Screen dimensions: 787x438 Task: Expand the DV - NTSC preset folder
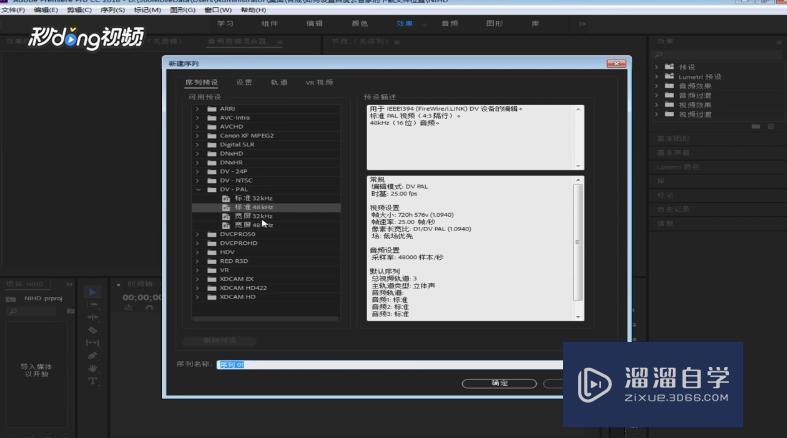point(197,181)
